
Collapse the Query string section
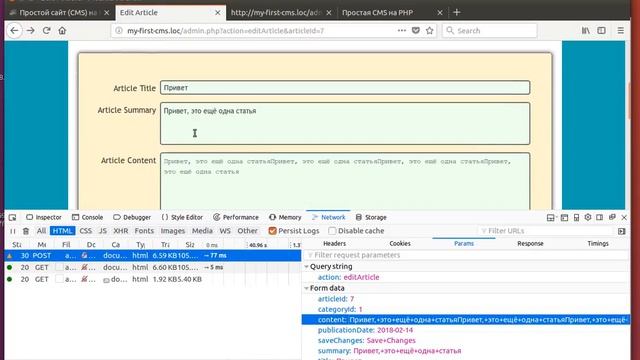click(x=307, y=267)
